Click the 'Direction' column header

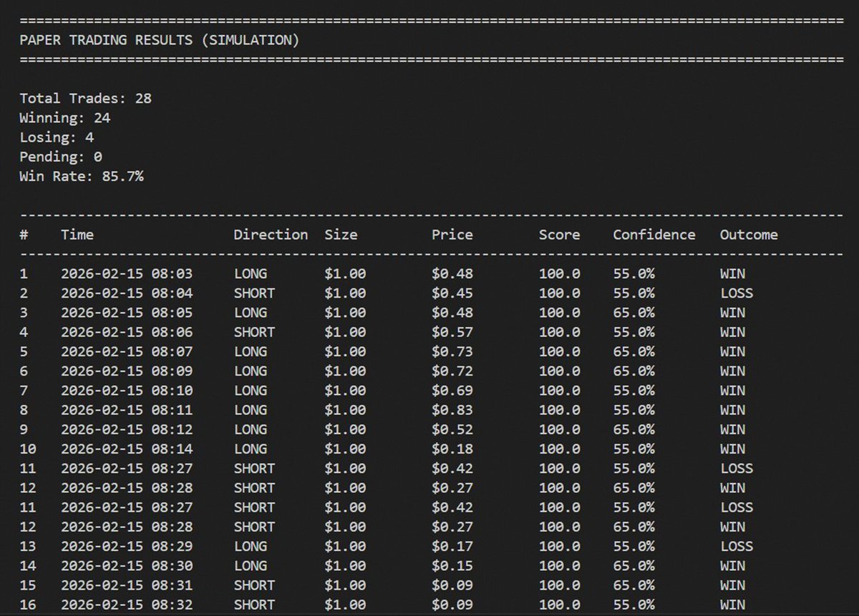pos(271,235)
